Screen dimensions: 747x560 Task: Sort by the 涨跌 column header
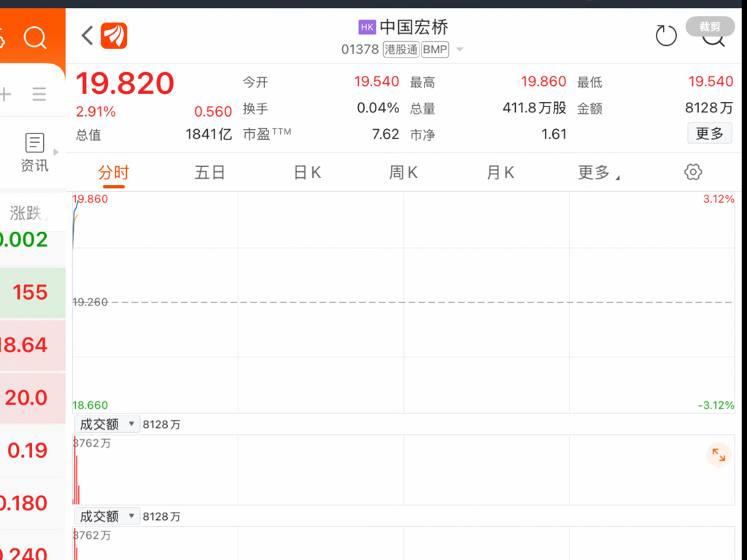pos(28,213)
